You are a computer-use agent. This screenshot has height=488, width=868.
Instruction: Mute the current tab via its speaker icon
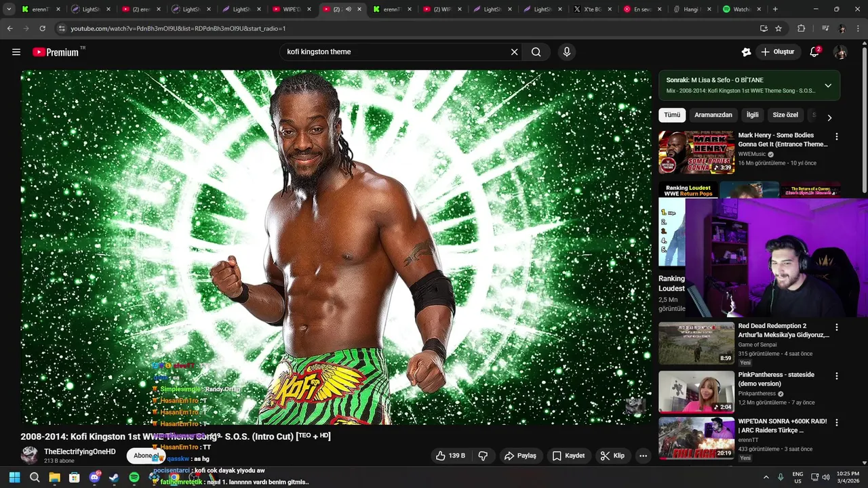coord(348,9)
